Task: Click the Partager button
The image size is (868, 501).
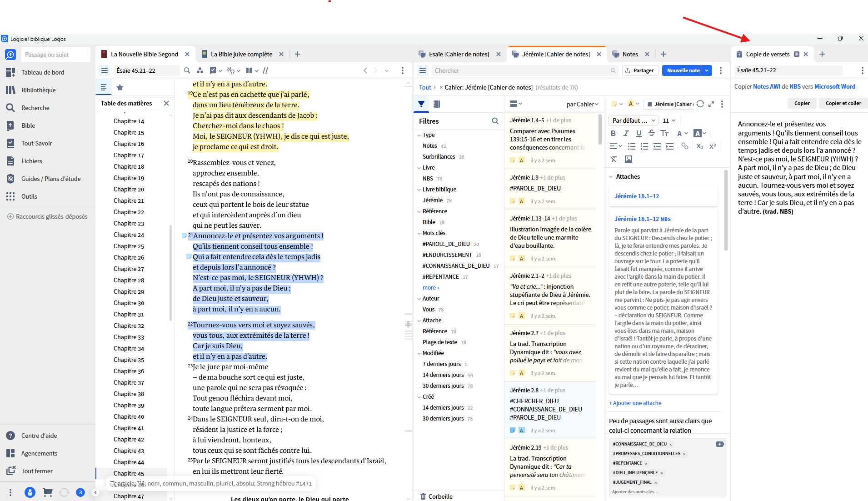Action: tap(639, 70)
